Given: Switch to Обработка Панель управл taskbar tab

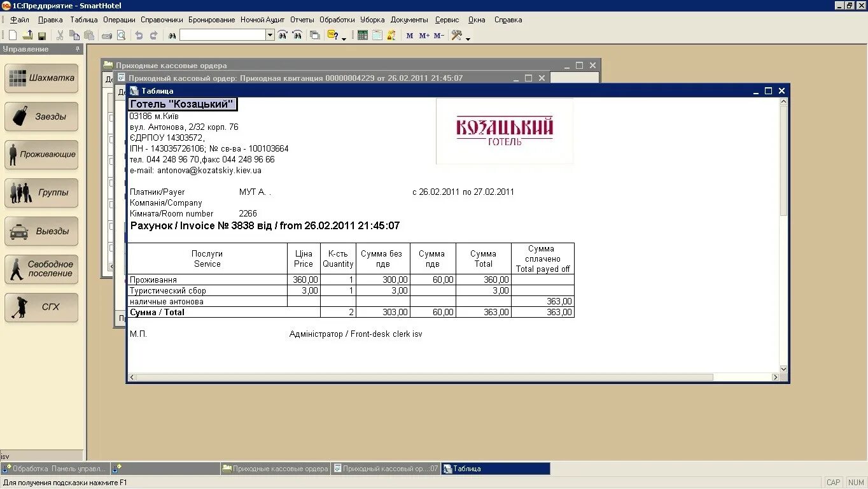Looking at the screenshot, I should point(55,469).
